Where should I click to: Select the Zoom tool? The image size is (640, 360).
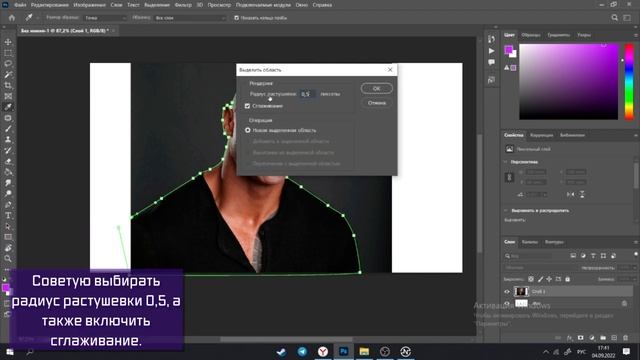coord(8,258)
